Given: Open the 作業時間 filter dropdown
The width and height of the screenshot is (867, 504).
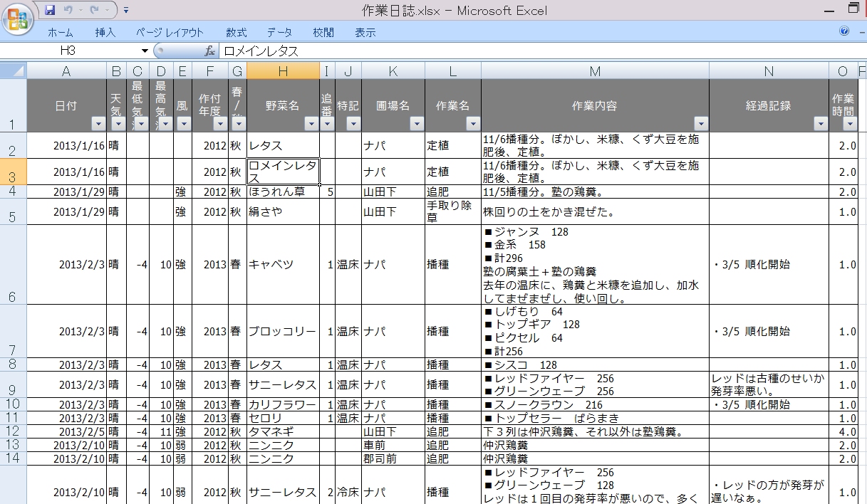Looking at the screenshot, I should [x=849, y=123].
